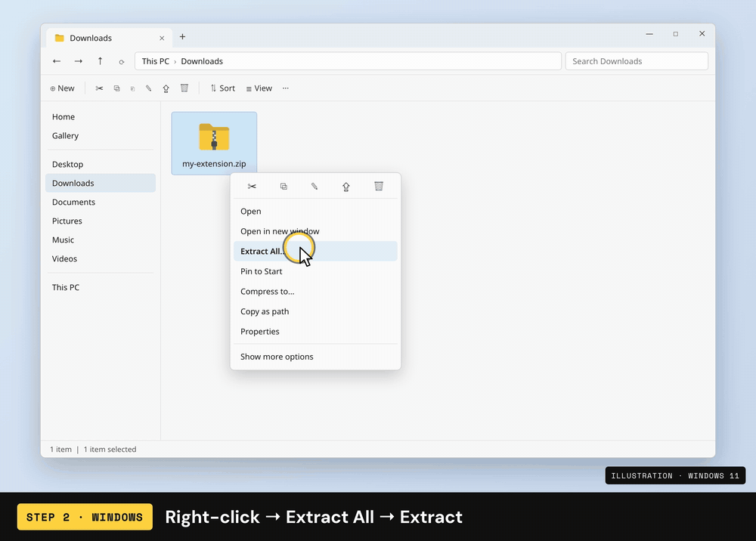Viewport: 756px width, 541px height.
Task: Select the my-extension.zip file icon
Action: (x=214, y=137)
